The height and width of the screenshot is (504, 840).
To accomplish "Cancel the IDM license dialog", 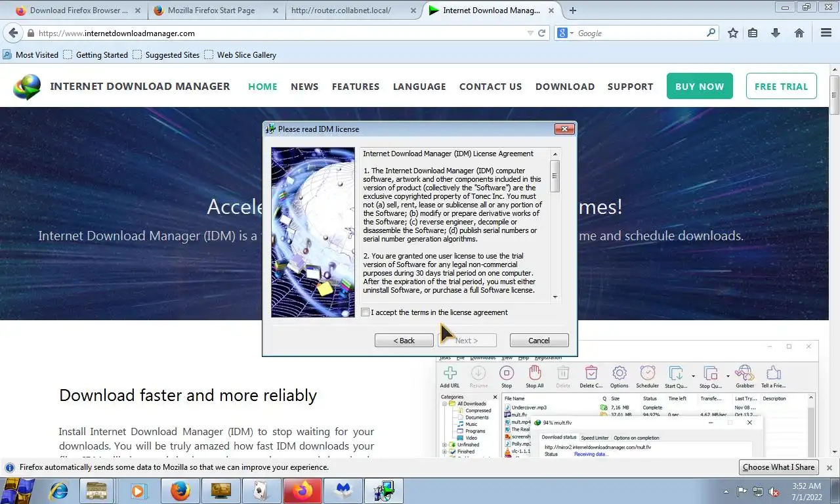I will click(x=539, y=341).
